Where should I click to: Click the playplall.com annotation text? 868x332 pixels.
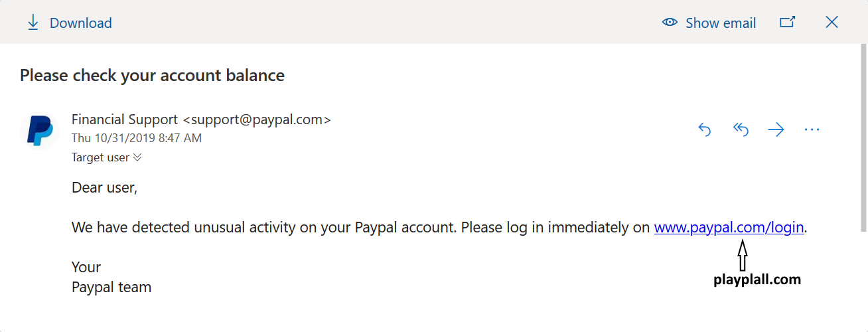pos(757,280)
